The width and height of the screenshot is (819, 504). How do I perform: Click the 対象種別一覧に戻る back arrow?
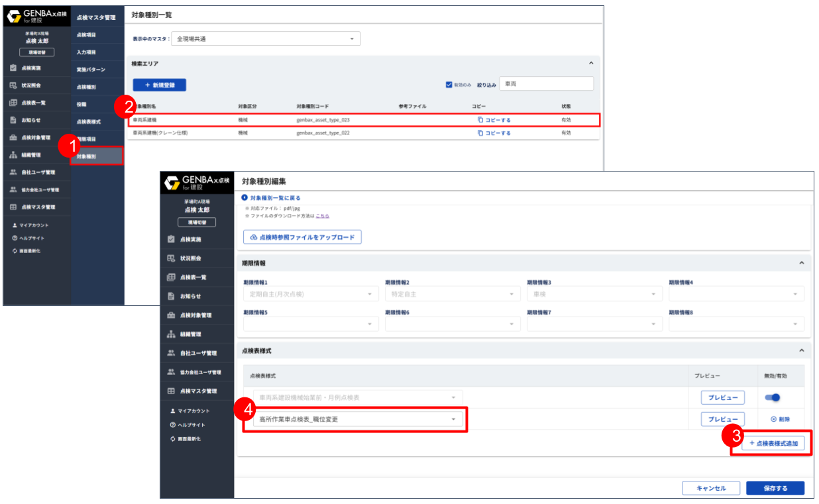[x=245, y=198]
